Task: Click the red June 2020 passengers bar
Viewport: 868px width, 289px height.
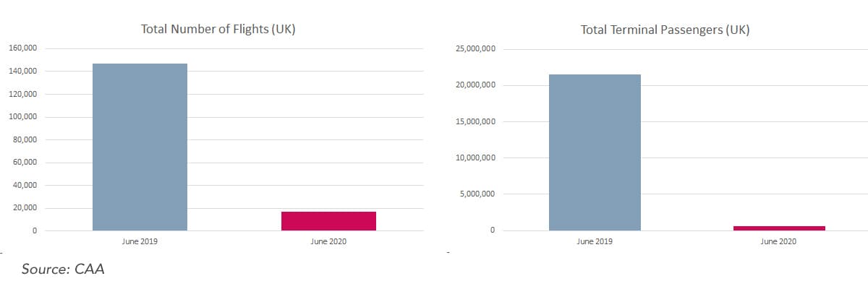Action: (x=779, y=228)
